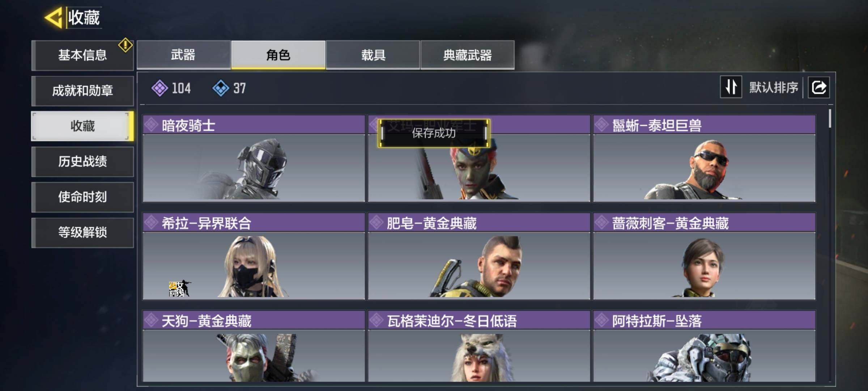Click the rarity diamond icon on 暗夜骑士
The image size is (868, 391).
[x=151, y=125]
